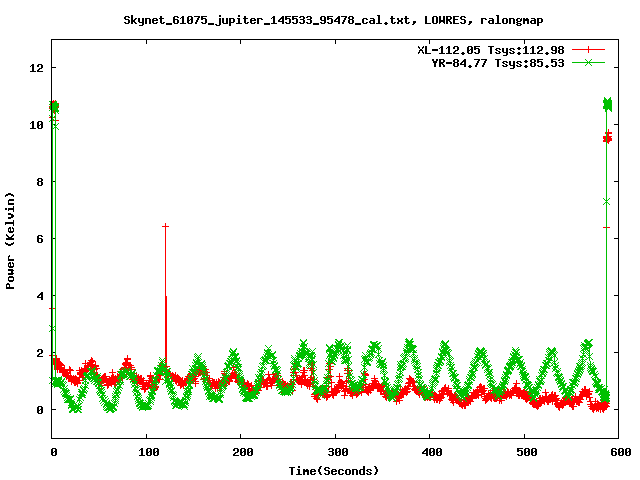Screen dimensions: 640x480
Task: Click the y-axis tick label 6
Action: (x=39, y=239)
